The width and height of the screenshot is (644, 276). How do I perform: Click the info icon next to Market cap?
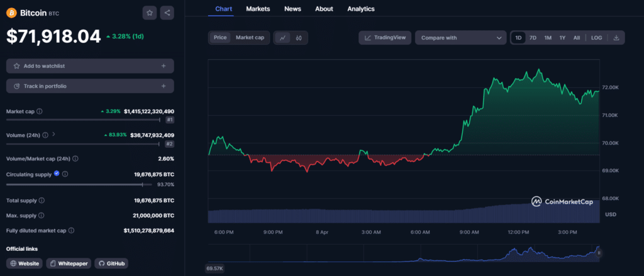[x=40, y=111]
